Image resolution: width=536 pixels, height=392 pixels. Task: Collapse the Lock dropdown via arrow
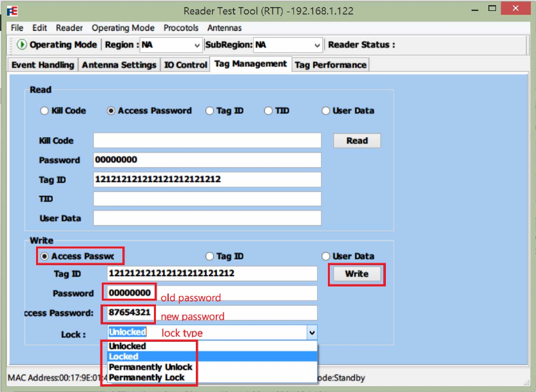[312, 332]
